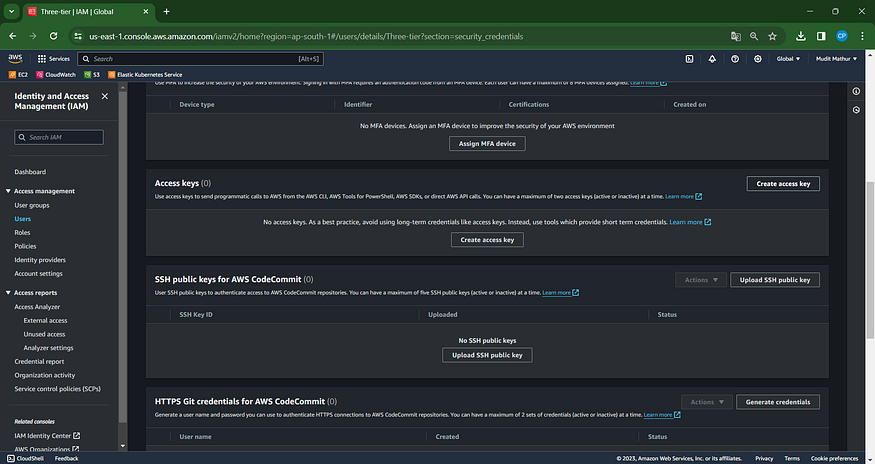Open CloudWatch bookmark shortcut
The width and height of the screenshot is (875, 464).
(x=56, y=74)
